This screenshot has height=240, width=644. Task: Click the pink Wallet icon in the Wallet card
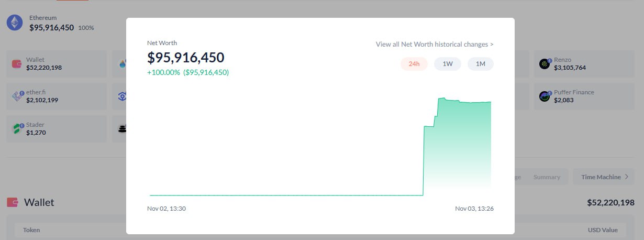coord(17,64)
